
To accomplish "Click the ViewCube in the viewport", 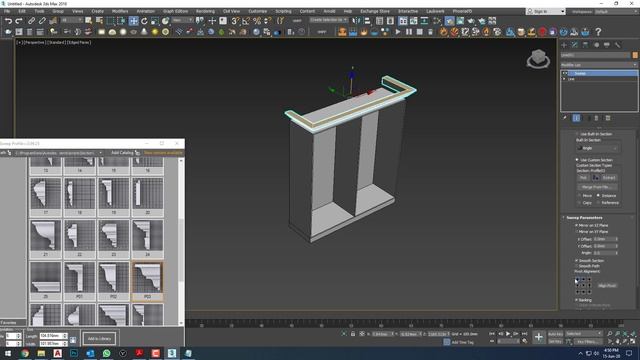I will pyautogui.click(x=538, y=59).
